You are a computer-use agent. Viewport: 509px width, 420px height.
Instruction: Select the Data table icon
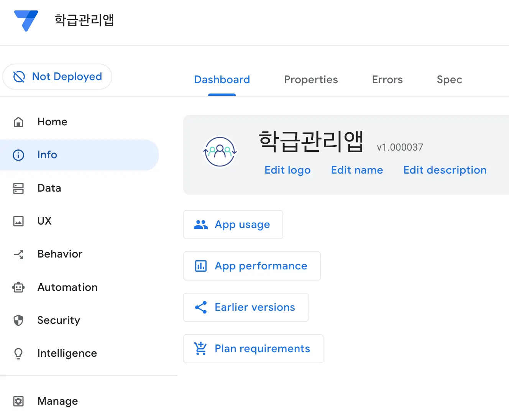pyautogui.click(x=18, y=188)
